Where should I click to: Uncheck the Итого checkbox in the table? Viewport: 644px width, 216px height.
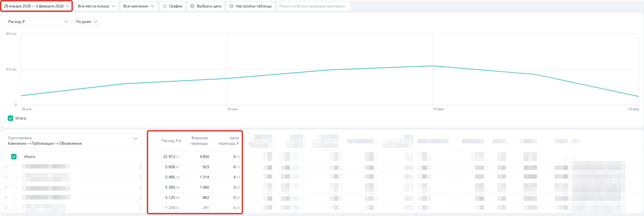tap(14, 157)
